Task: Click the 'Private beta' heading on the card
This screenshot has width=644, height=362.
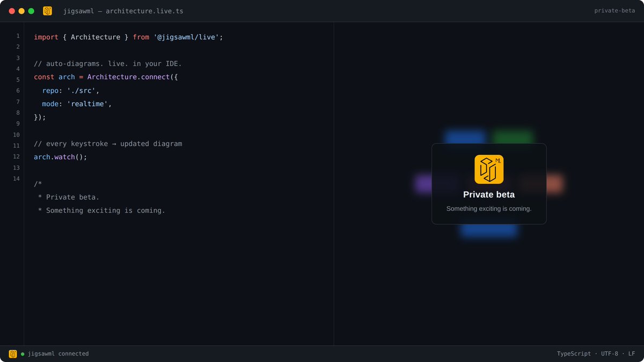Action: pyautogui.click(x=489, y=195)
